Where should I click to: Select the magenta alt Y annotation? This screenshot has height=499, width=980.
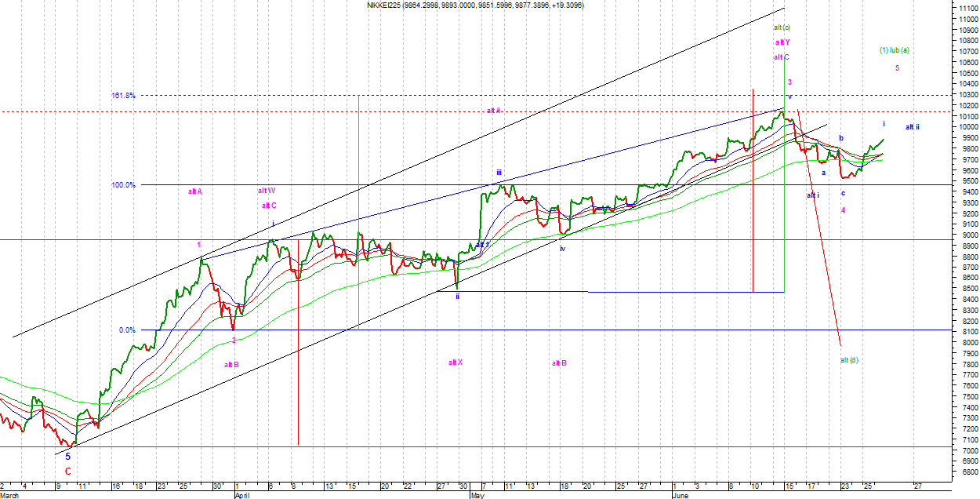pyautogui.click(x=782, y=42)
